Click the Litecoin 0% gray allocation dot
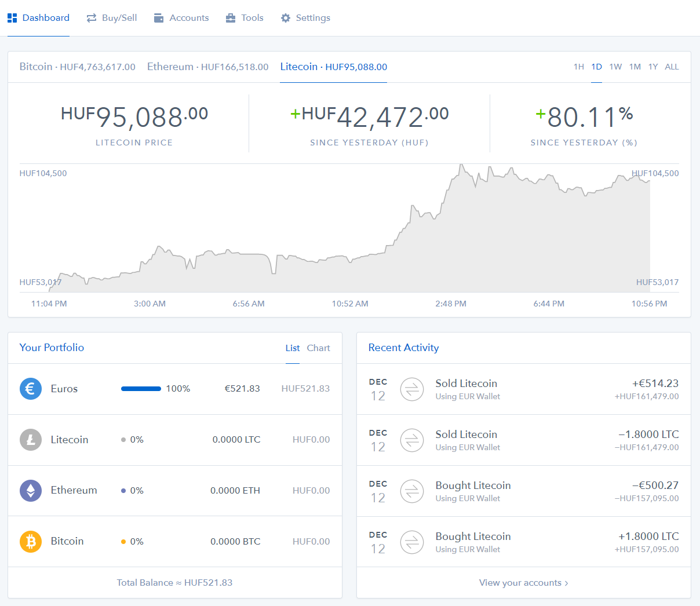Viewport: 700px width, 606px height. [123, 440]
